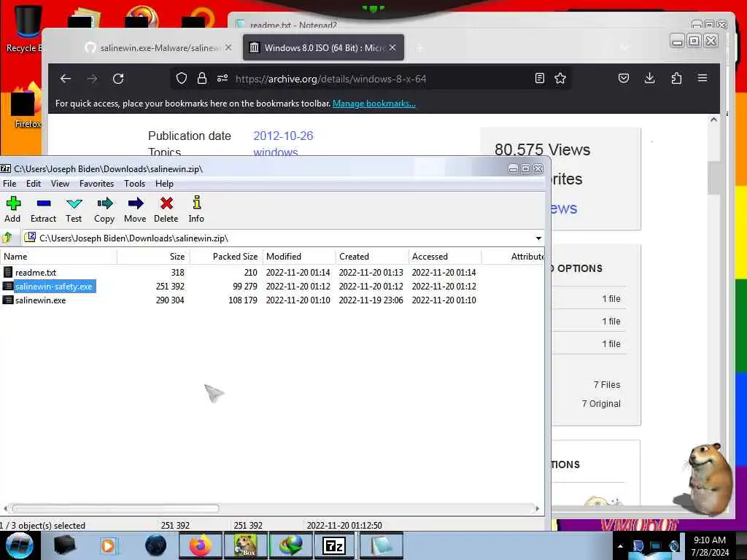Sort by the Modified column header
This screenshot has height=560, width=747.
(299, 256)
